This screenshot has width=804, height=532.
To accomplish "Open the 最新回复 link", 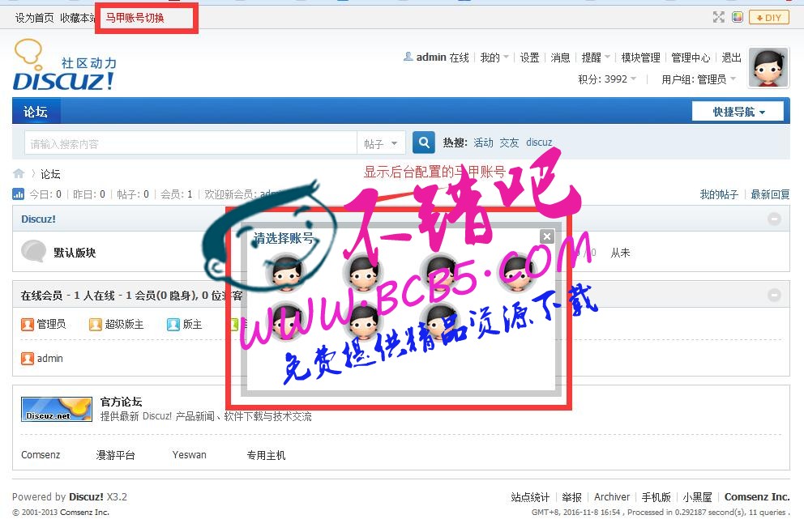I will (x=770, y=194).
